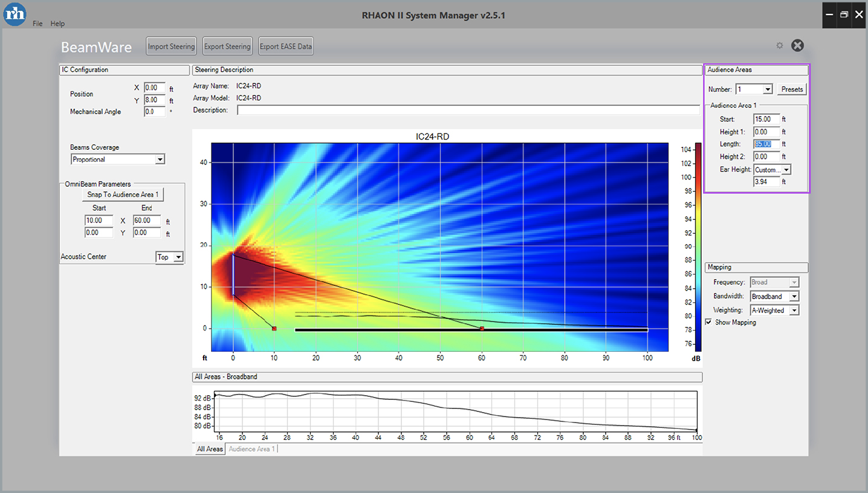Open the Help menu
Viewport: 868px width, 493px height.
pos(57,24)
